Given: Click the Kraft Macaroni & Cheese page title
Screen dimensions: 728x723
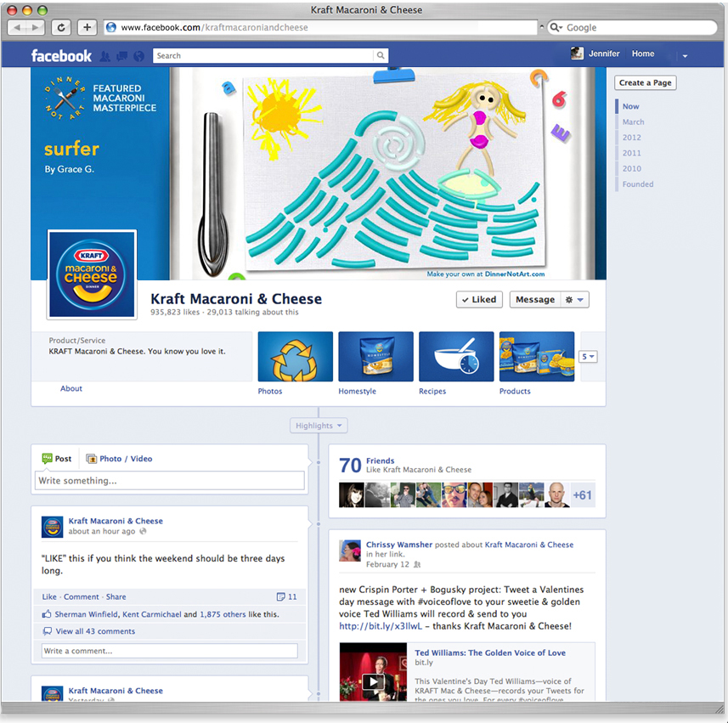Looking at the screenshot, I should [236, 298].
